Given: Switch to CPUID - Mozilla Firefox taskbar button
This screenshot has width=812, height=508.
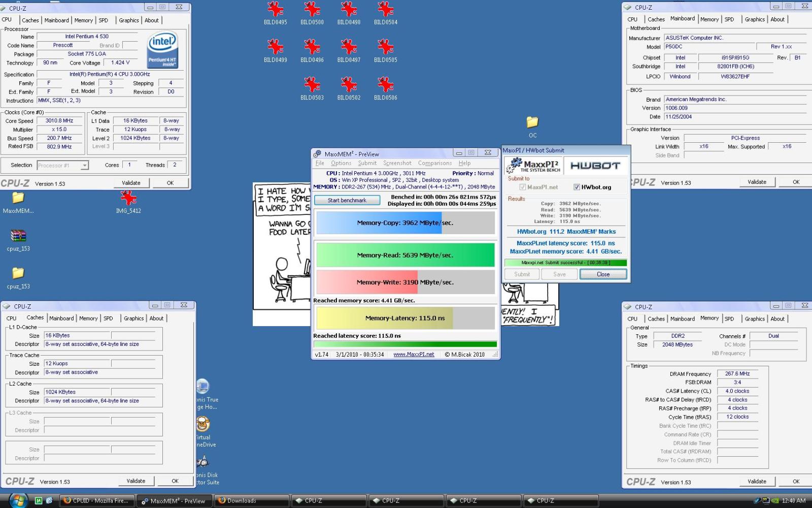Looking at the screenshot, I should point(97,501).
